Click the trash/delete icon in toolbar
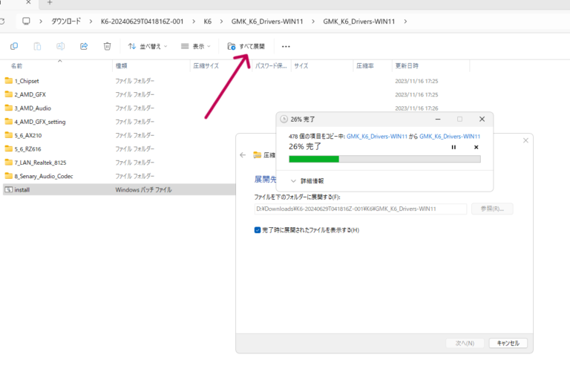The height and width of the screenshot is (392, 570). pyautogui.click(x=107, y=46)
